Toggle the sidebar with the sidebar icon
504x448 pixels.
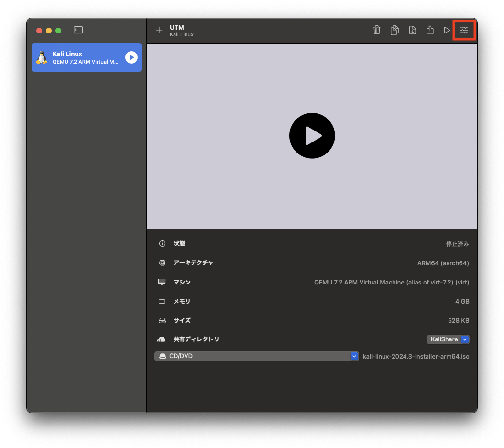(x=78, y=30)
